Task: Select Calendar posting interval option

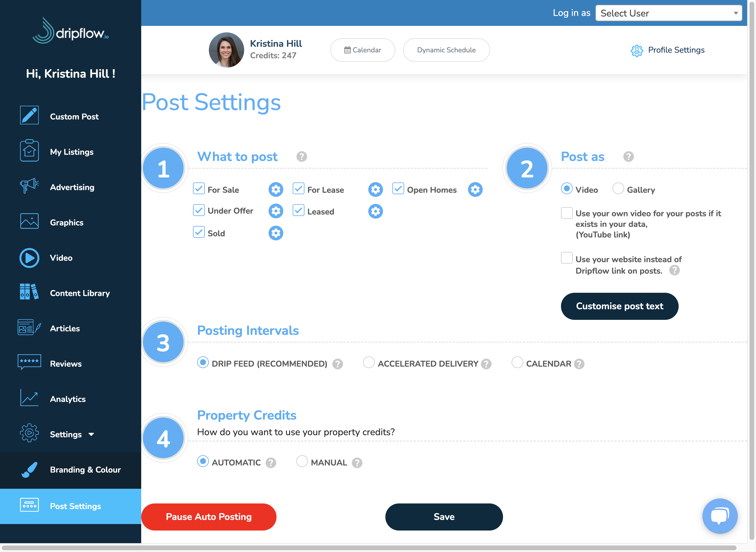Action: click(517, 362)
